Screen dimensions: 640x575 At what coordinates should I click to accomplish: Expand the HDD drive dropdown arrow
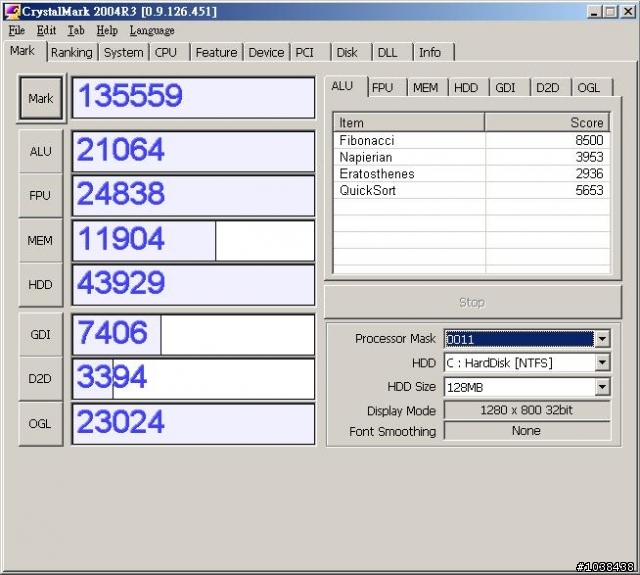tap(602, 362)
